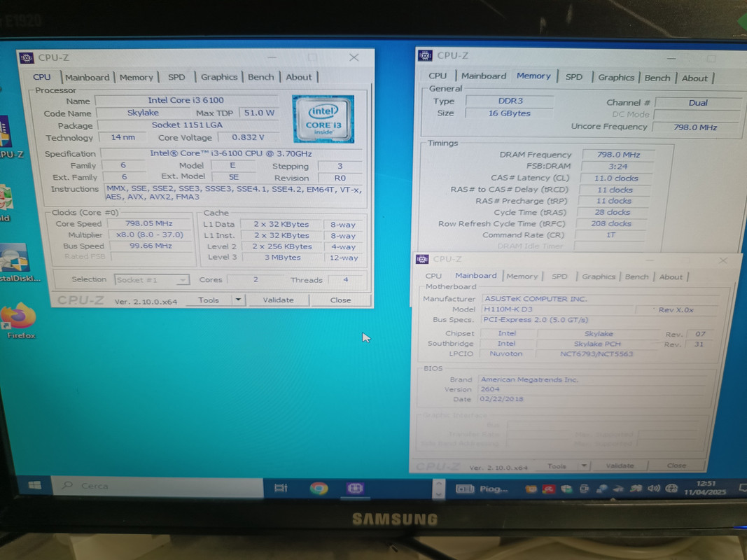Open the About tab in the Motherboard window
The image size is (747, 560).
671,277
